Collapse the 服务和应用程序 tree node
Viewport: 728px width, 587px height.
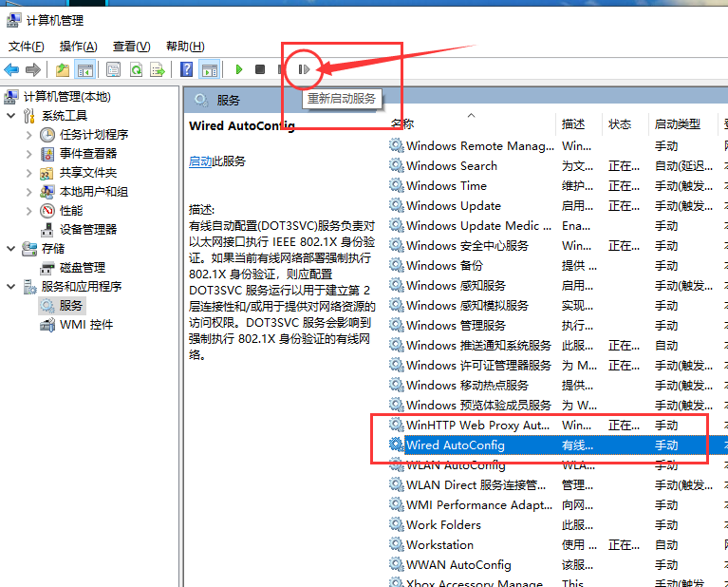tap(11, 287)
